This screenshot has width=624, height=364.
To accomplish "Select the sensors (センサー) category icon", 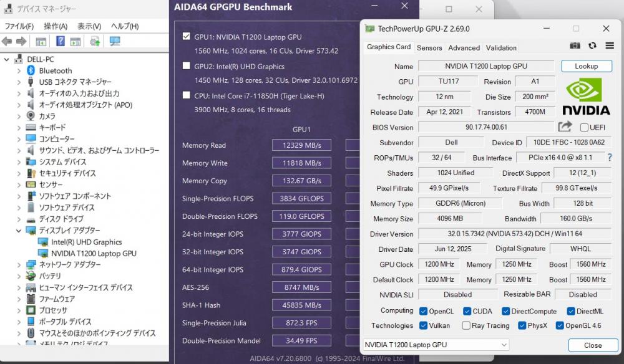I will pyautogui.click(x=31, y=184).
